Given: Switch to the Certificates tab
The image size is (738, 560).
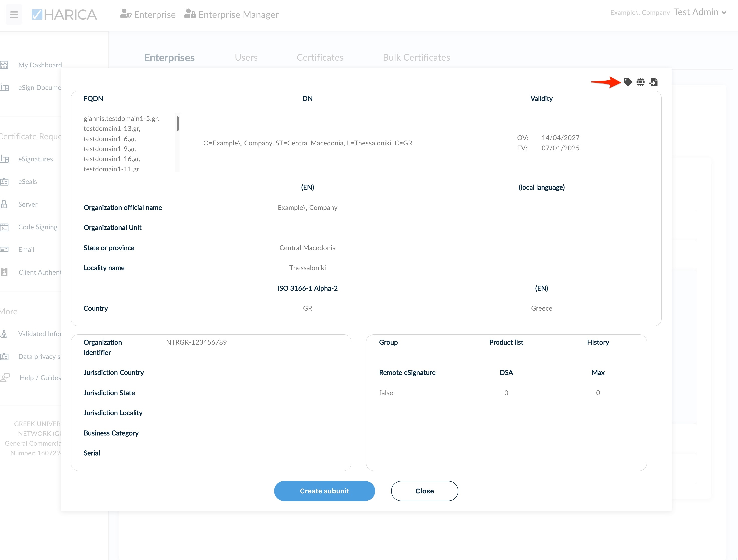Looking at the screenshot, I should click(320, 57).
